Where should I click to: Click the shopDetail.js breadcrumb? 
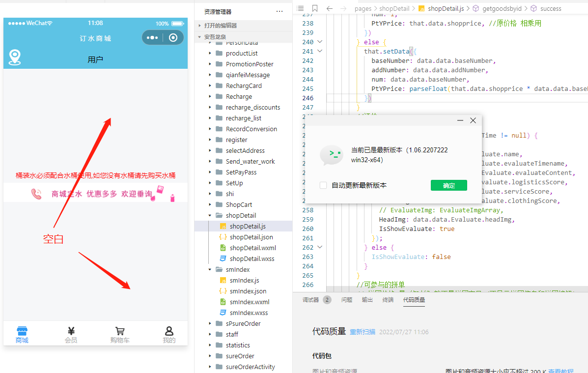[446, 9]
